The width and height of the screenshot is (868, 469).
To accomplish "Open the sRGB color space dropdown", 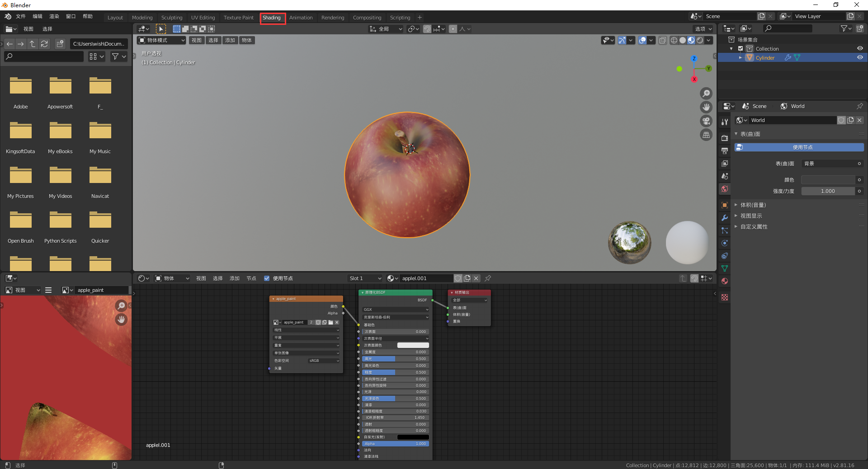I will [x=324, y=361].
